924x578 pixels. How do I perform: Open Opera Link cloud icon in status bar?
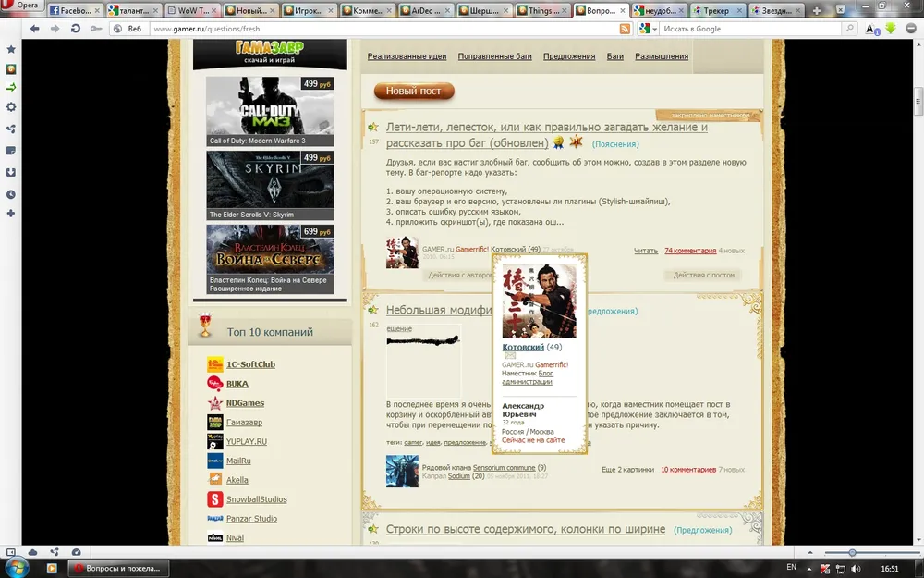coord(32,552)
